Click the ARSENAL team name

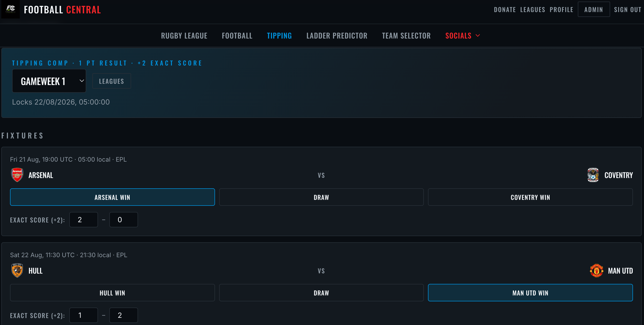click(x=41, y=175)
